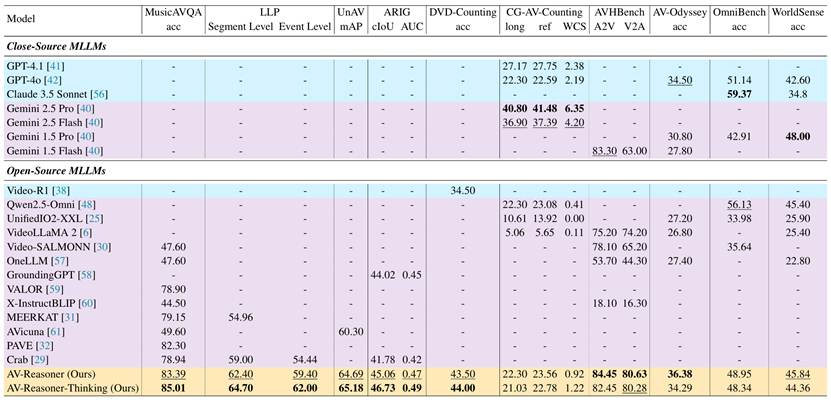Screen dimensions: 831x402
Task: Open the Video-R1 citation [38]
Action: [60, 190]
